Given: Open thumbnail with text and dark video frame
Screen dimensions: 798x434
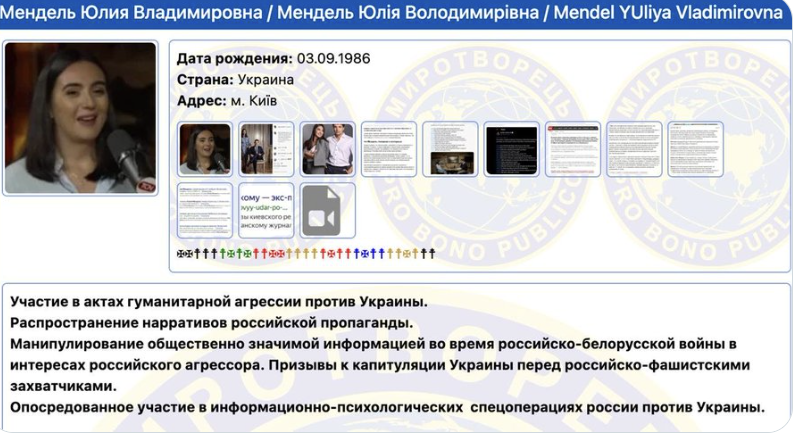Looking at the screenshot, I should pos(450,149).
